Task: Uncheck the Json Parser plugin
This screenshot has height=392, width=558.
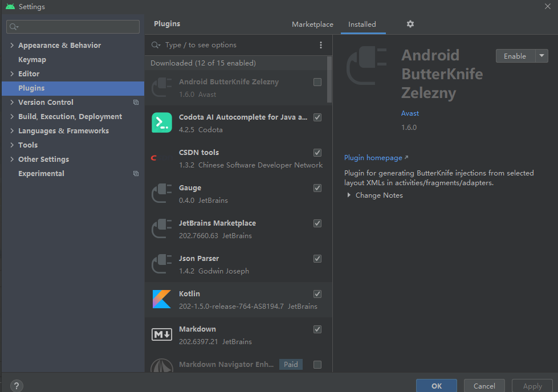Action: [317, 259]
